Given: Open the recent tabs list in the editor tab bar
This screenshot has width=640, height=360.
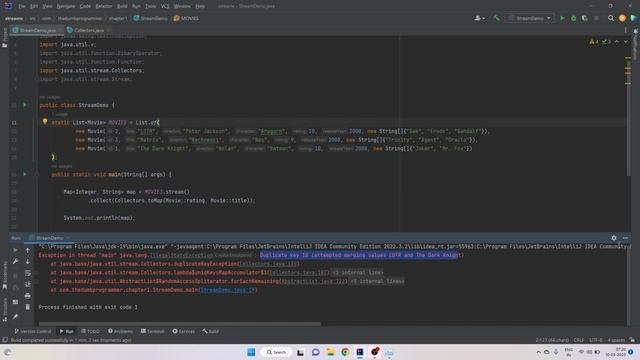Looking at the screenshot, I should (625, 30).
